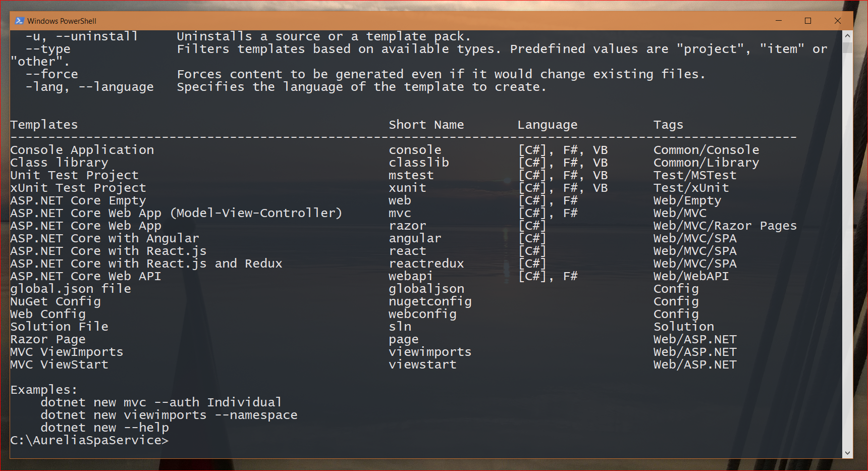This screenshot has width=868, height=471.
Task: Click 'dotnet new mvc --auth Individual' example
Action: coord(161,402)
